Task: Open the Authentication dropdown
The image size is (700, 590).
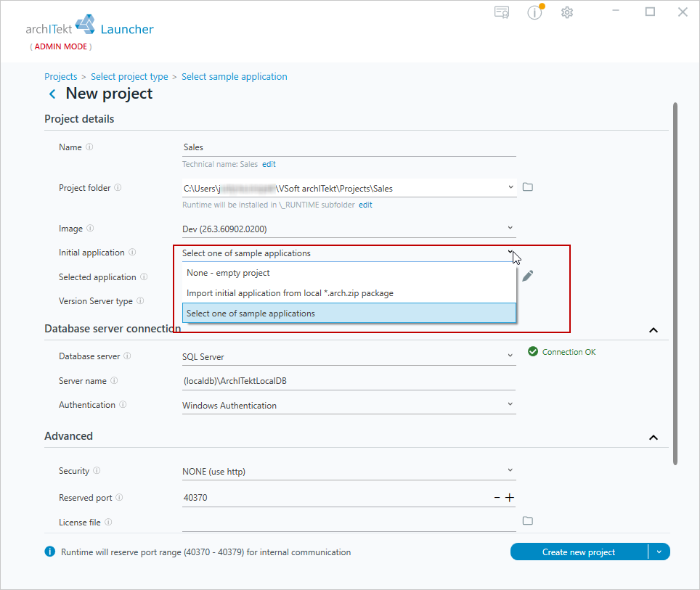Action: 510,404
